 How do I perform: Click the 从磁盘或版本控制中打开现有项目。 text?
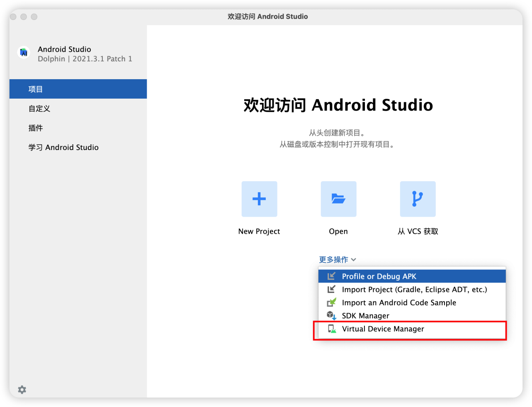click(337, 144)
